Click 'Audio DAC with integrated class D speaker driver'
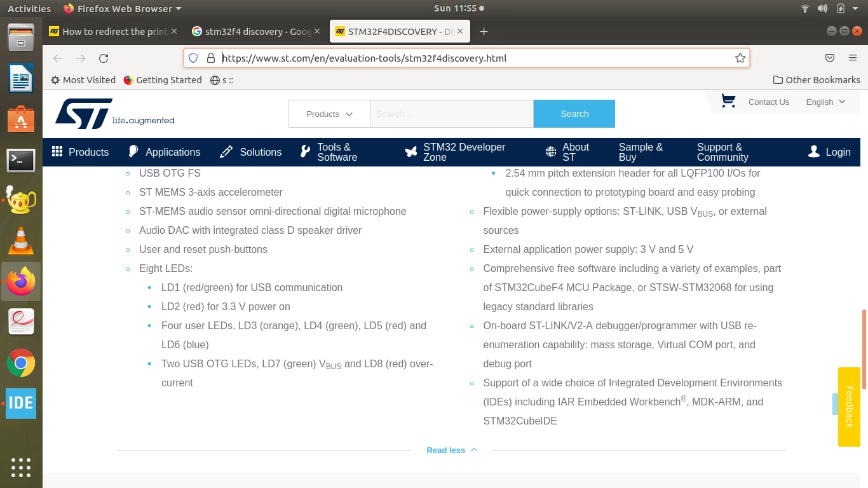The height and width of the screenshot is (488, 868). pos(250,230)
